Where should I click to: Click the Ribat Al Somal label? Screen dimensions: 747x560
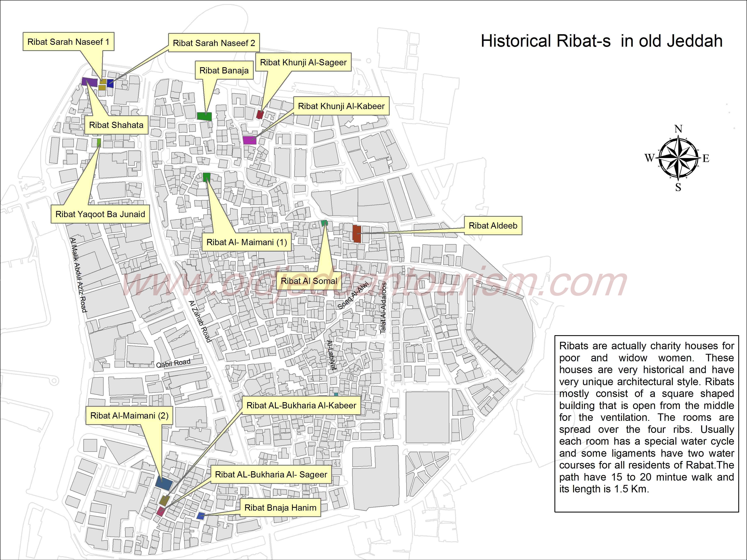(x=309, y=281)
